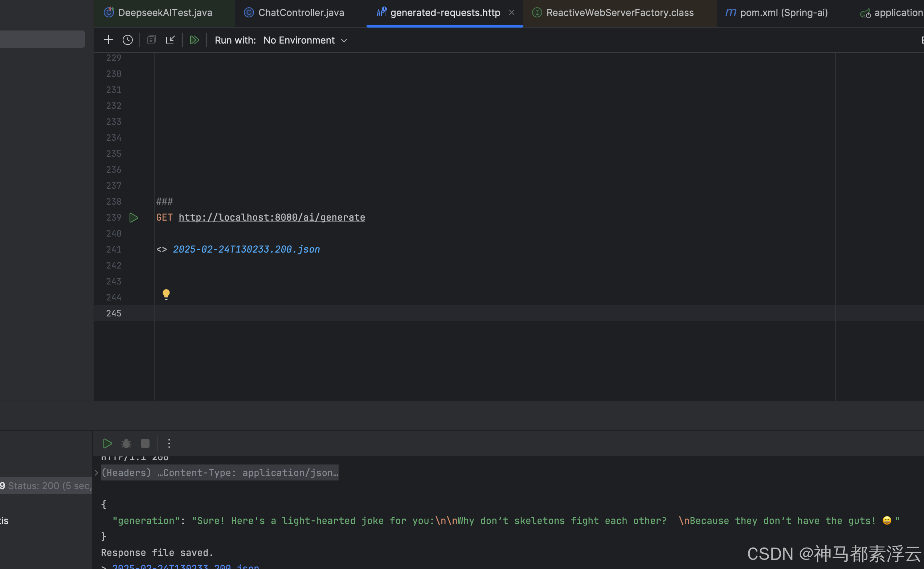Click the yellow intention lightbulb

pos(166,294)
